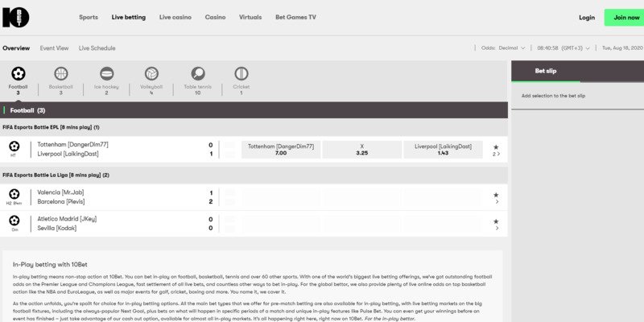This screenshot has height=322, width=644.
Task: Click football icon beside Valencia match
Action: pos(14,194)
